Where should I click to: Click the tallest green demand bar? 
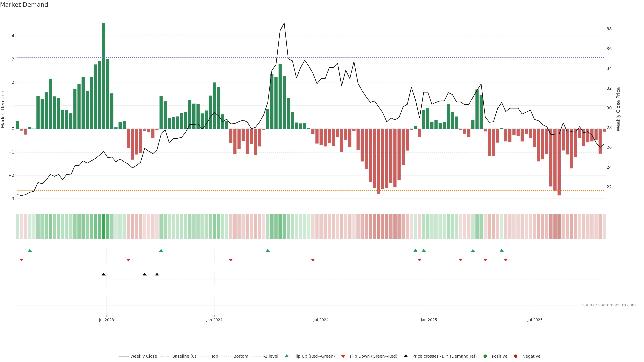click(103, 75)
